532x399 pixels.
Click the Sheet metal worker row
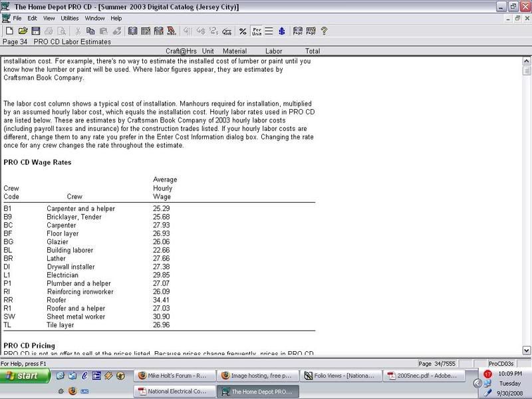tap(159, 317)
